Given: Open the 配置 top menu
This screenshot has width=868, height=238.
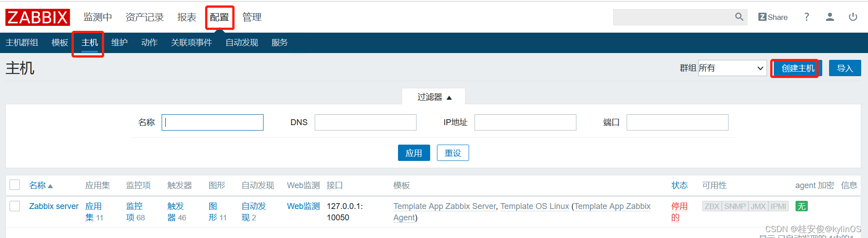Looking at the screenshot, I should pyautogui.click(x=219, y=17).
